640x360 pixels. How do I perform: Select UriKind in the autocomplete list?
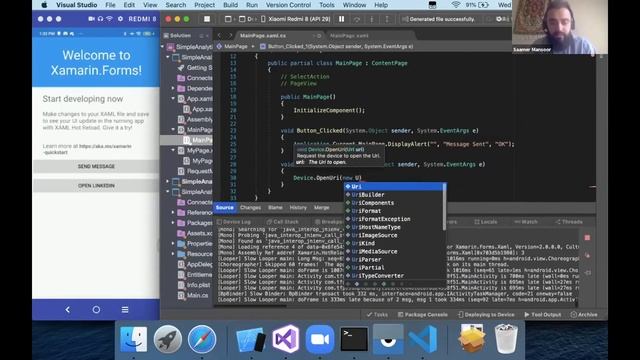coord(394,243)
